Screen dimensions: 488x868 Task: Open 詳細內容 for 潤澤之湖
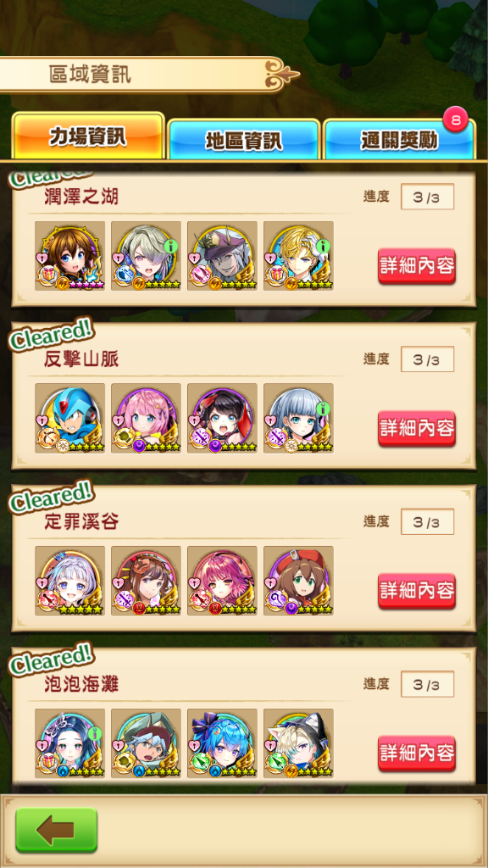coord(417,266)
